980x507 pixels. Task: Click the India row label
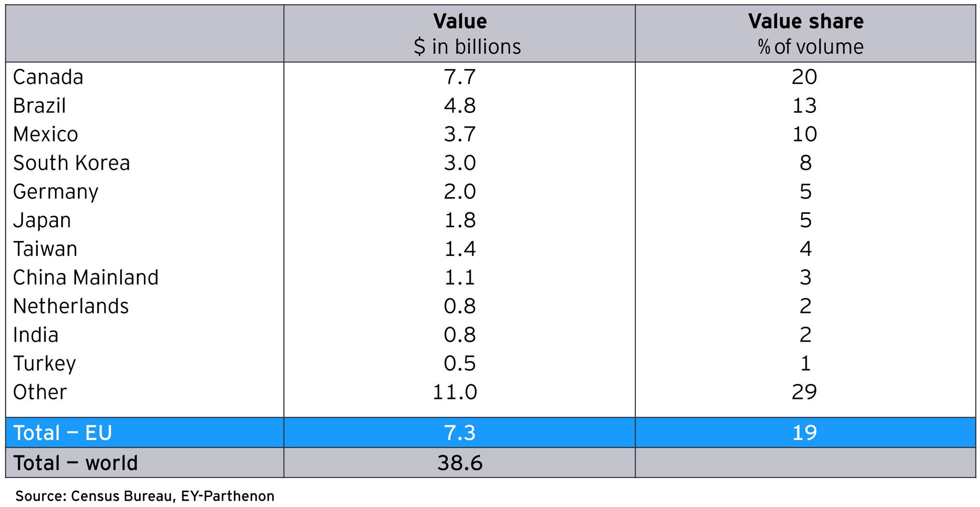coord(36,335)
